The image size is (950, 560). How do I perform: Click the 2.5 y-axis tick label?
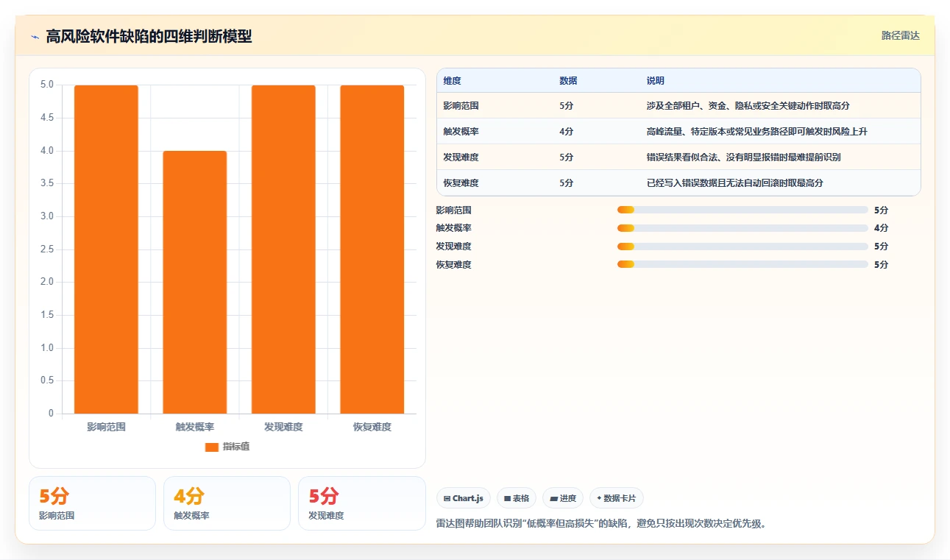[47, 249]
